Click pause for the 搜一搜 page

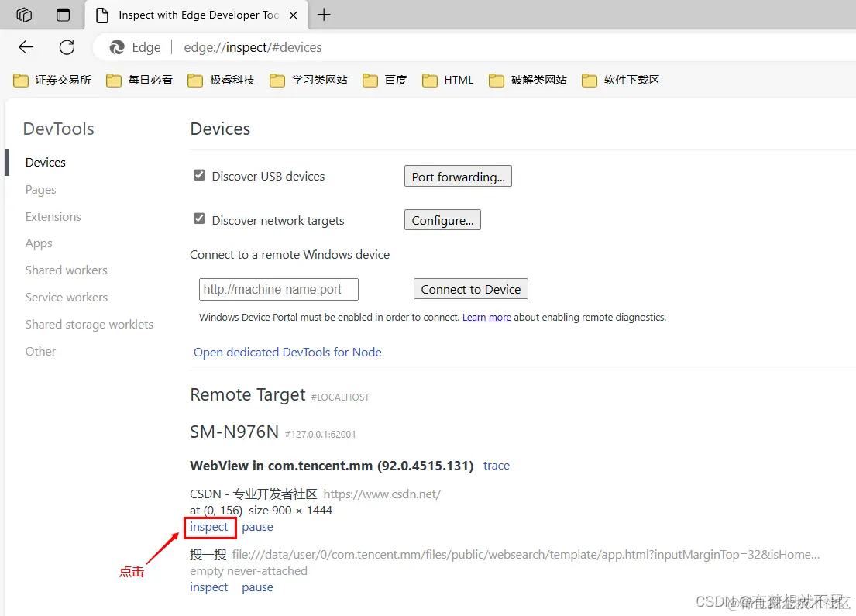click(258, 587)
